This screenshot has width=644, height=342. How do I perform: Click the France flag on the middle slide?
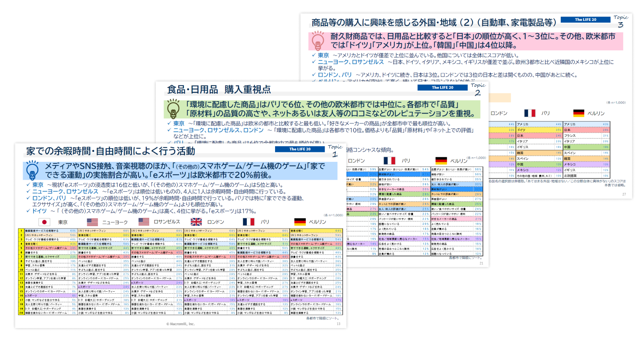(x=389, y=161)
